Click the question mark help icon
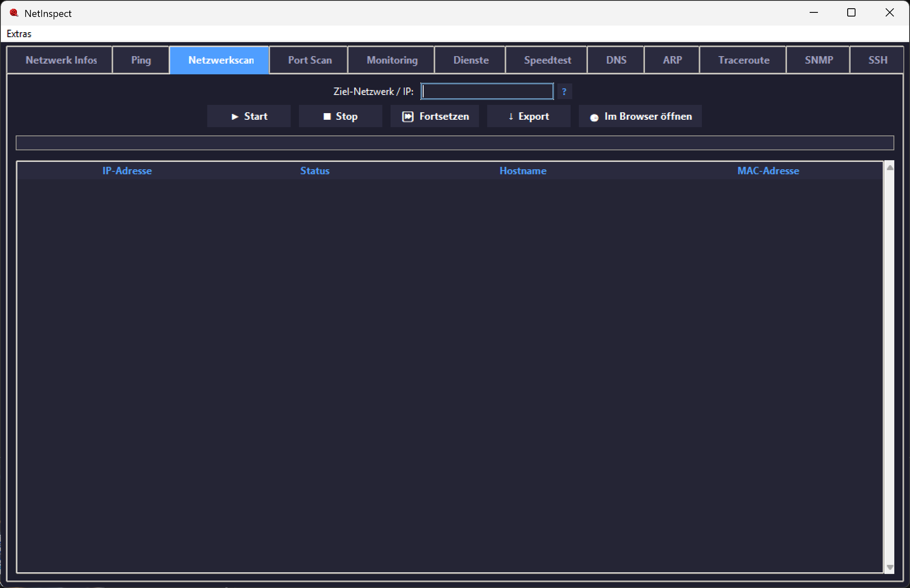Screen dimensions: 910x588 click(564, 92)
